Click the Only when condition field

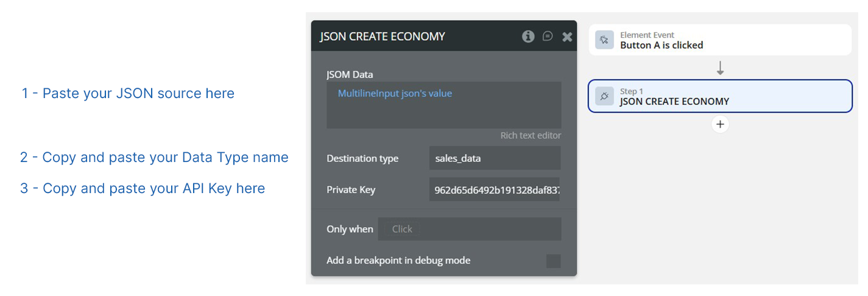[469, 229]
